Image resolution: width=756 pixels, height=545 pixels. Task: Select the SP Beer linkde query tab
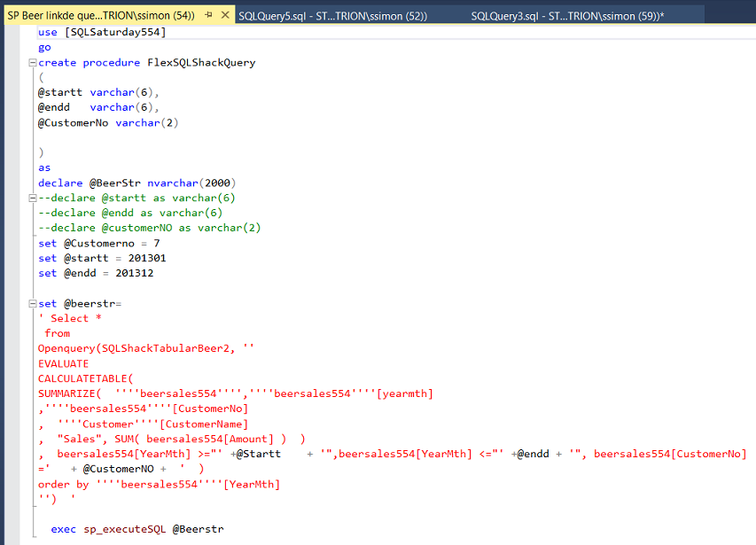pyautogui.click(x=101, y=15)
